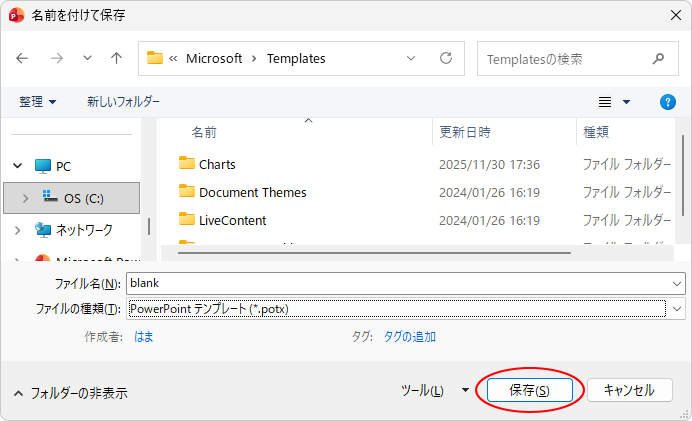Click the 保存 button

click(x=528, y=390)
